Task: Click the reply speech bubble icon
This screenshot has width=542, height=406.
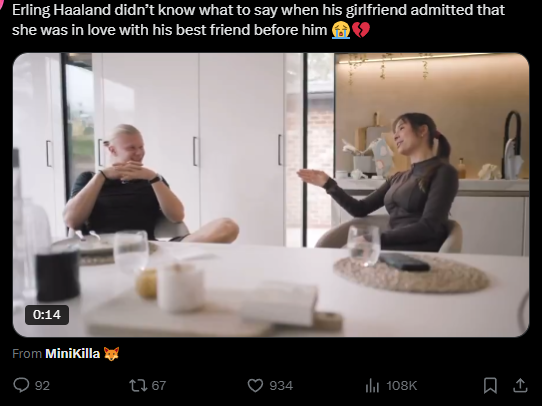Action: 21,385
